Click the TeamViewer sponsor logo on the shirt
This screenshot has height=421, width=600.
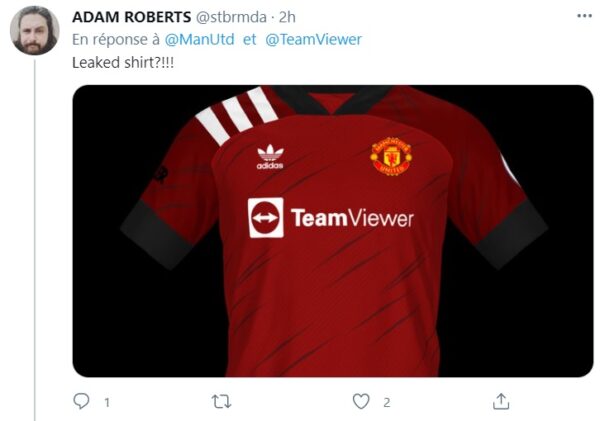[x=330, y=217]
